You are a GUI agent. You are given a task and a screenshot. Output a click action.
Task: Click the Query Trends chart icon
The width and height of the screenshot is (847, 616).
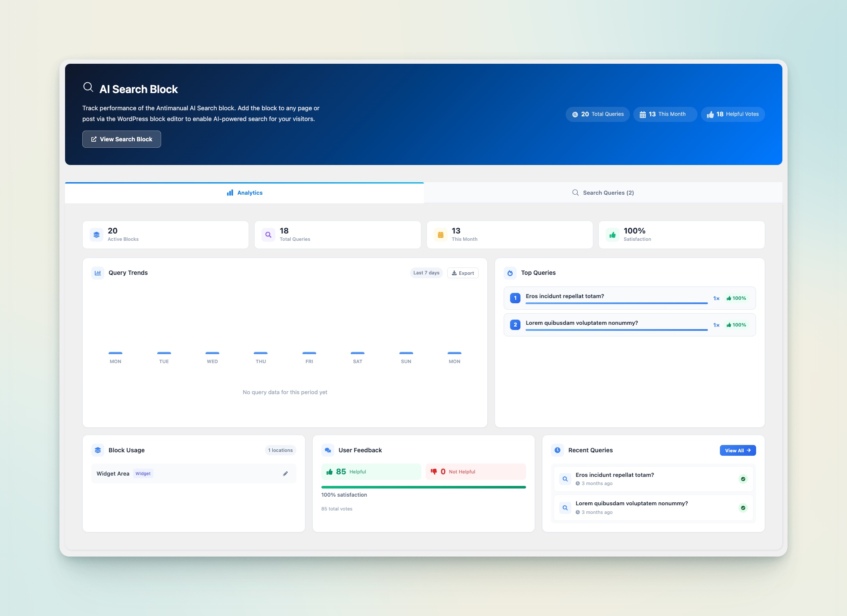(98, 273)
